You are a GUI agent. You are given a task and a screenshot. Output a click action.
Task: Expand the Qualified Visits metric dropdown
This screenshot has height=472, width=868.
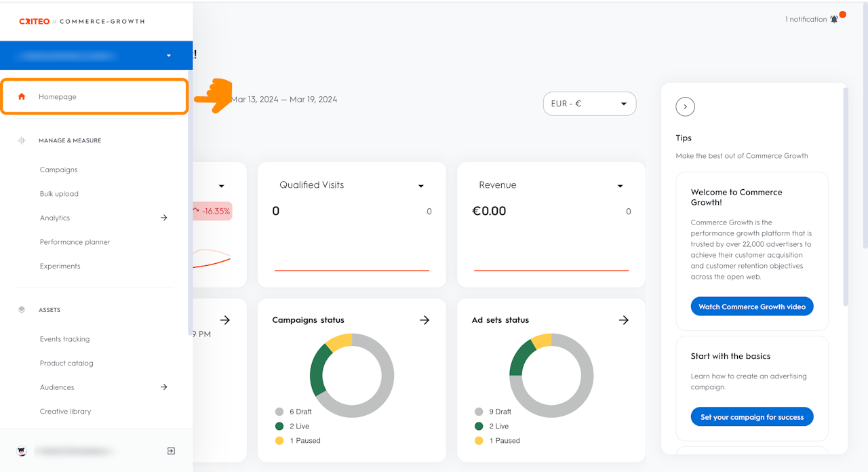[421, 186]
